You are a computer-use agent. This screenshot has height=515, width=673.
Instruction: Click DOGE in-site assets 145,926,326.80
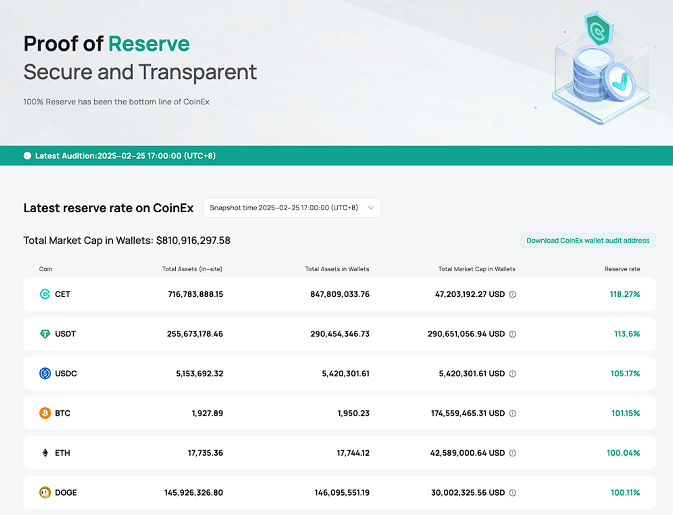click(194, 493)
